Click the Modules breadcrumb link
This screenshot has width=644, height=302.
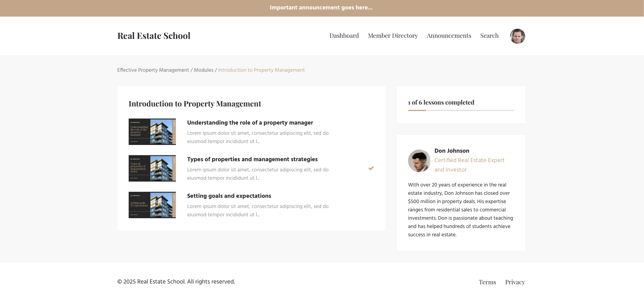coord(204,70)
